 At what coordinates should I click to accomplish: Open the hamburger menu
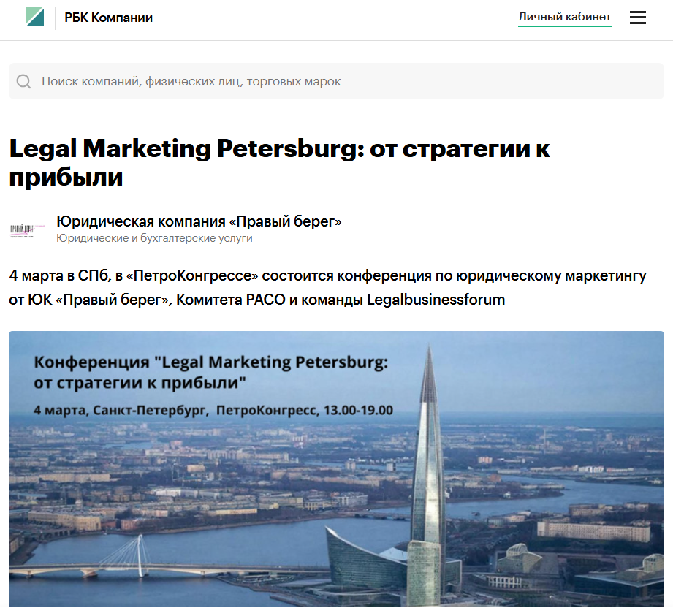pos(637,18)
